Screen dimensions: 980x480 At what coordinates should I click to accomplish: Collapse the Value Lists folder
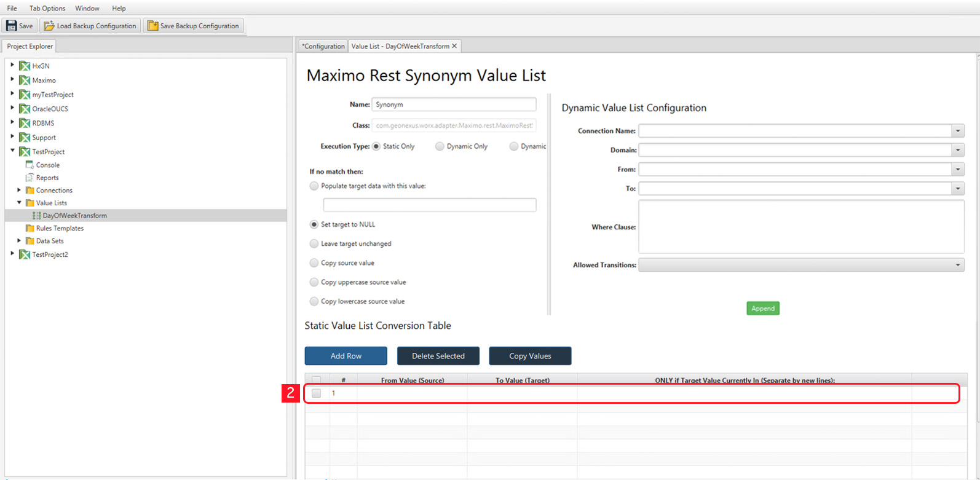pos(19,202)
